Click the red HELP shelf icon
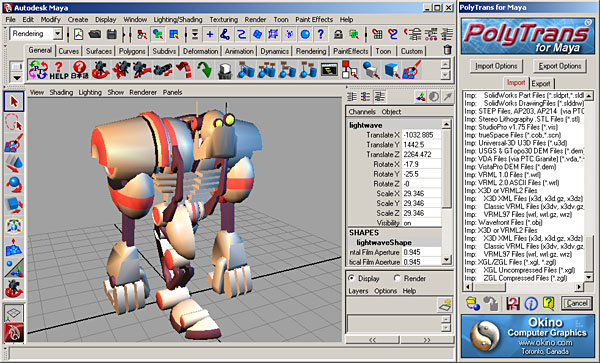 59,70
